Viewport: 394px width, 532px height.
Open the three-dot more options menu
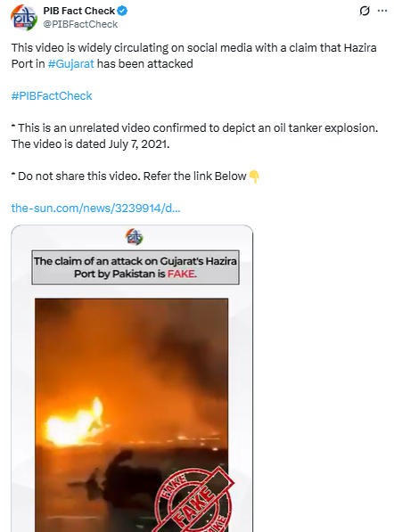[x=382, y=11]
